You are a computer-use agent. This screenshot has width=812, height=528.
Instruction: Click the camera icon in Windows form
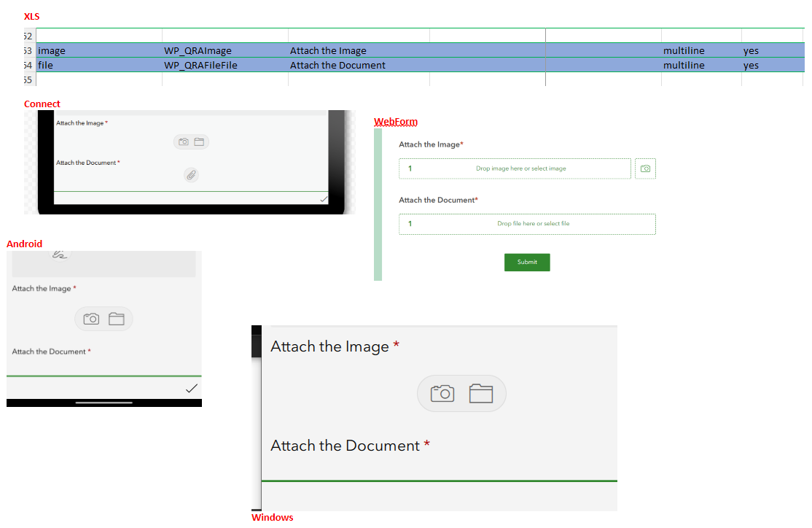coord(442,393)
